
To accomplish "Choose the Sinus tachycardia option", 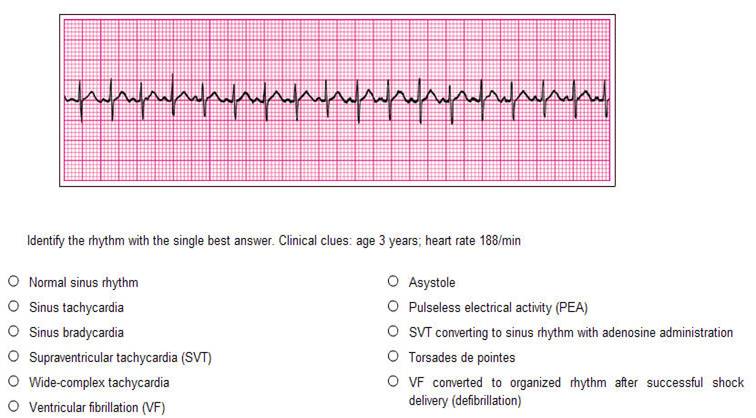I will (14, 306).
